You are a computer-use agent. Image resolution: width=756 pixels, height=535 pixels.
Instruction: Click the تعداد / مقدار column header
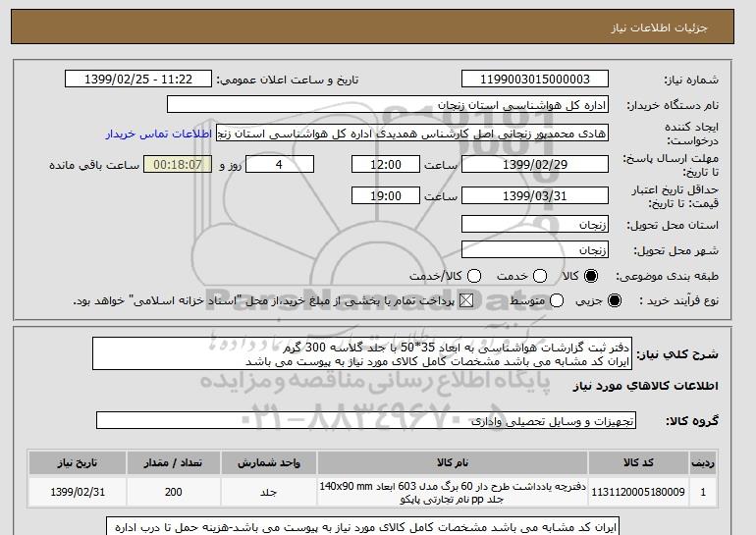(x=173, y=462)
